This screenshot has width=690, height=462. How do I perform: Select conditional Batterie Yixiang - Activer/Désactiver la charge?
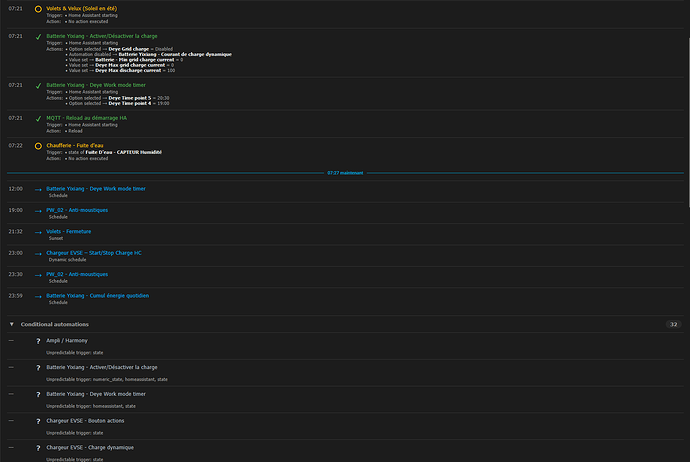(102, 367)
